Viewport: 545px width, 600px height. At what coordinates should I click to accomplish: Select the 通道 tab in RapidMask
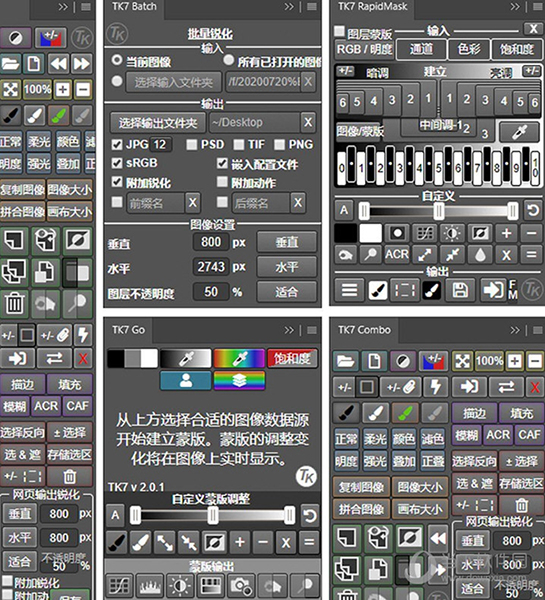[421, 49]
